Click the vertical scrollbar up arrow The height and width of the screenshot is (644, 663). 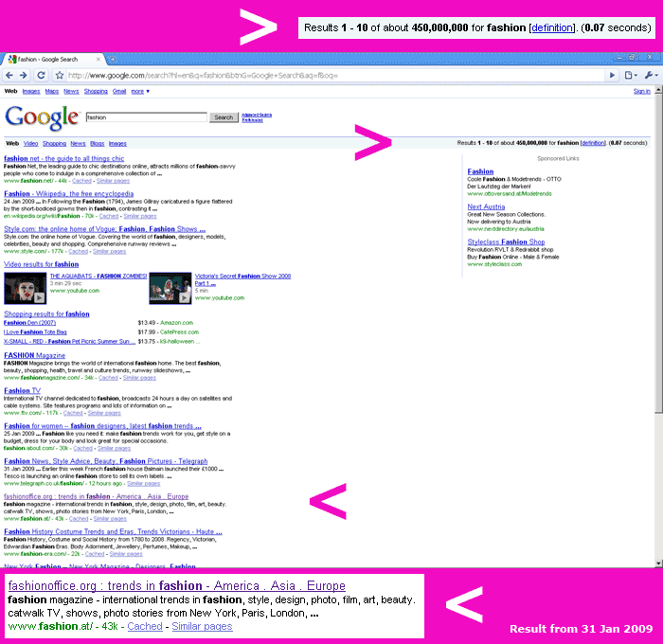tap(658, 90)
